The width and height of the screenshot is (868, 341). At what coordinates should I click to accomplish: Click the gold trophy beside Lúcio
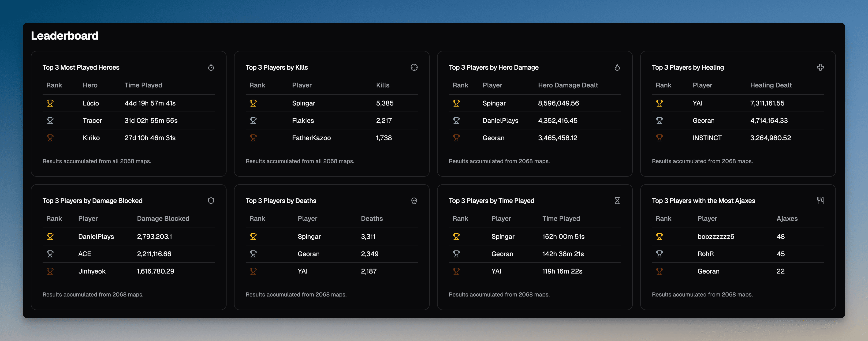pyautogui.click(x=50, y=103)
